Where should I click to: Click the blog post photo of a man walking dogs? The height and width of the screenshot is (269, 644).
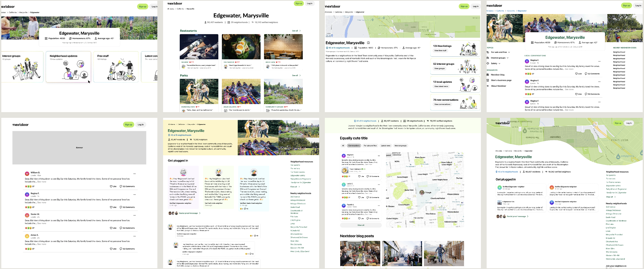pos(444,253)
